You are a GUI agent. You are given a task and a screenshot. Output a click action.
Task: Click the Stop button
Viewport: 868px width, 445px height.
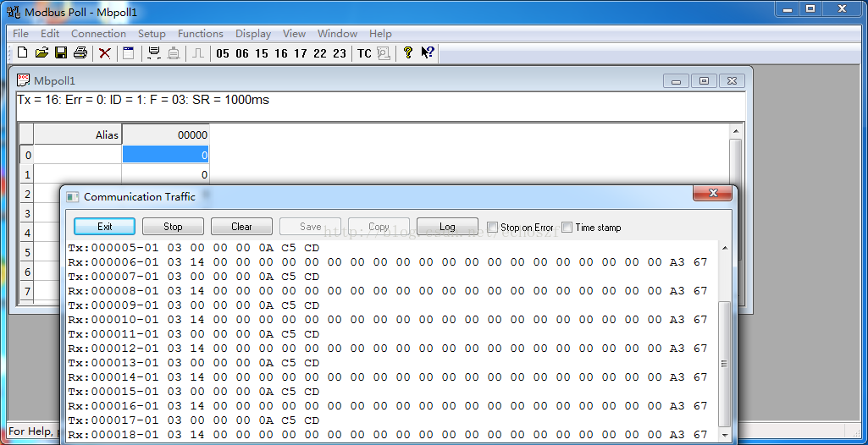click(x=173, y=227)
